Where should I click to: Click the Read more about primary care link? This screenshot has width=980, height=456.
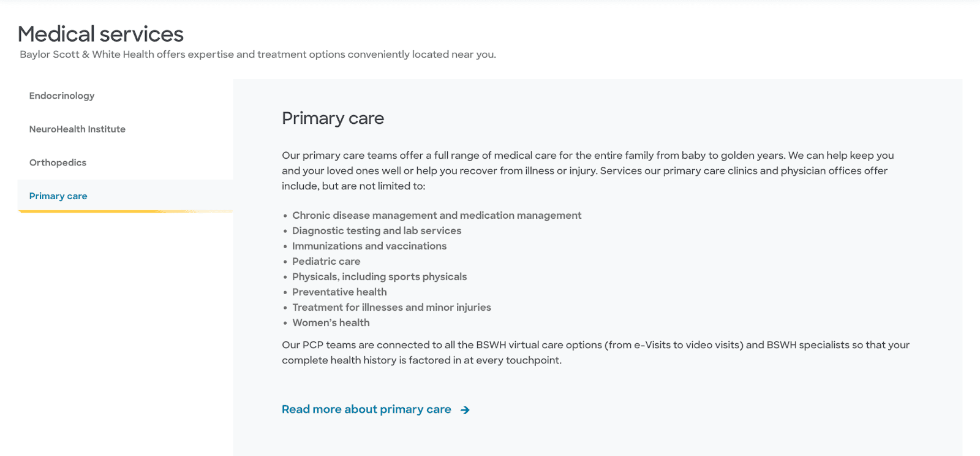pyautogui.click(x=366, y=409)
